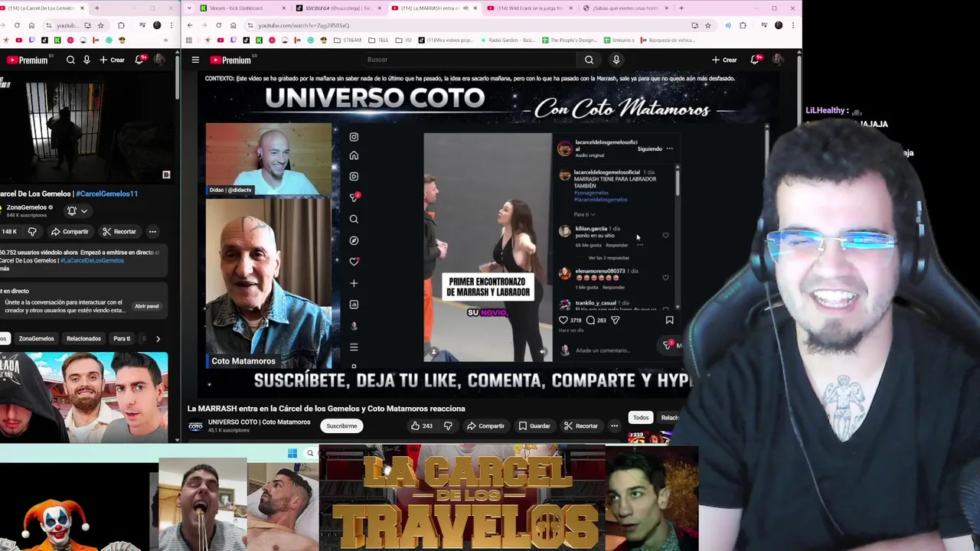This screenshot has width=980, height=551.
Task: Dislike the ZonaGemelos live stream
Action: click(x=32, y=231)
